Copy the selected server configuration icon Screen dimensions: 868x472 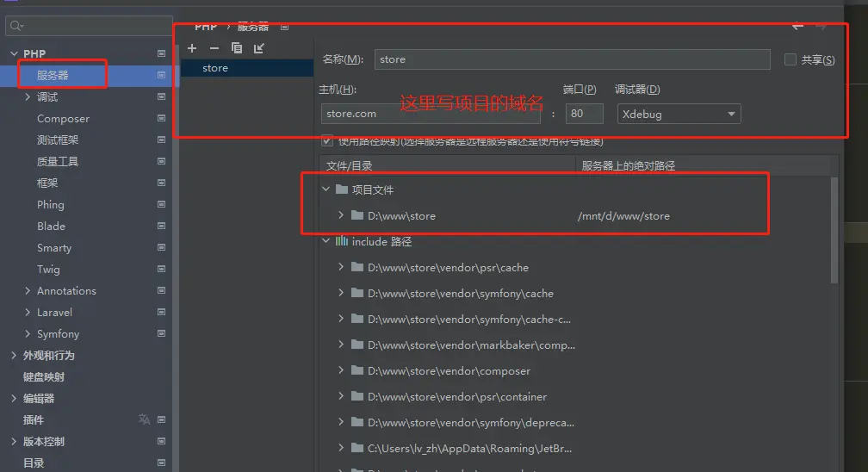(236, 48)
